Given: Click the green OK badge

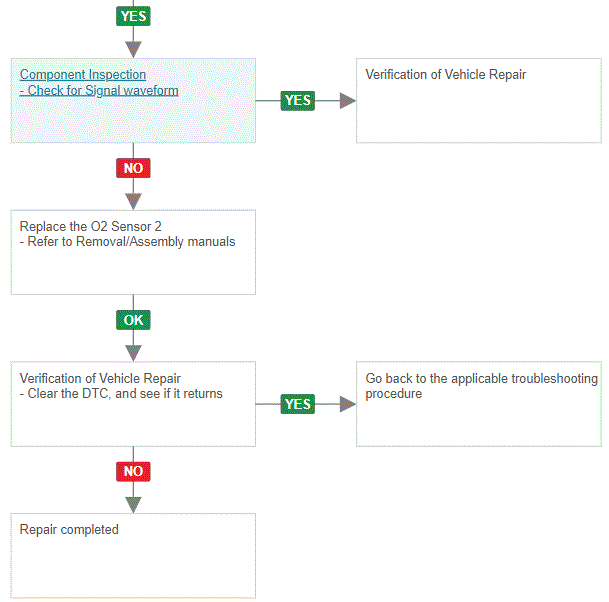Looking at the screenshot, I should [x=133, y=320].
